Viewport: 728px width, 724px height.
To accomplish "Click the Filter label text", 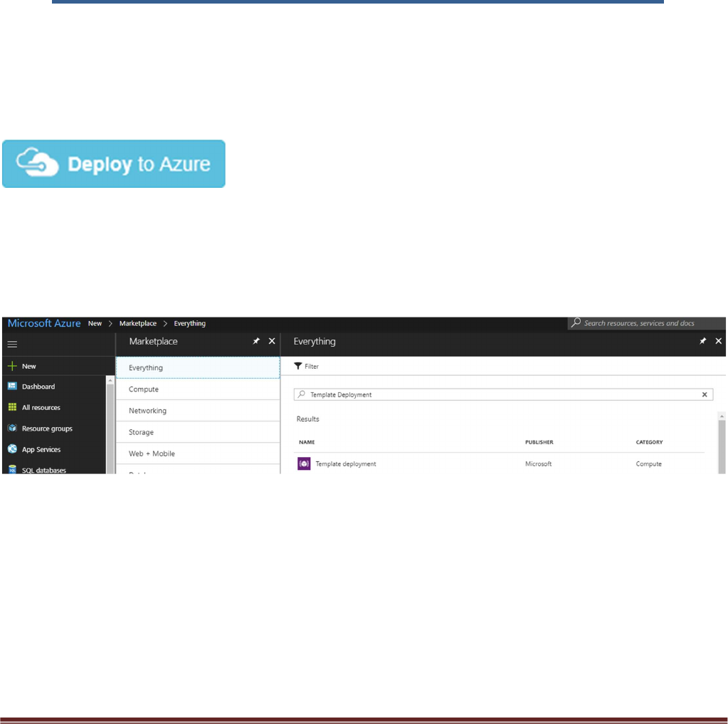I will click(x=312, y=366).
